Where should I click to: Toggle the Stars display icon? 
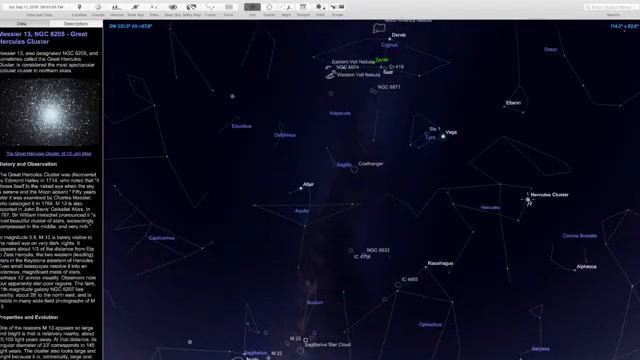coord(154,7)
